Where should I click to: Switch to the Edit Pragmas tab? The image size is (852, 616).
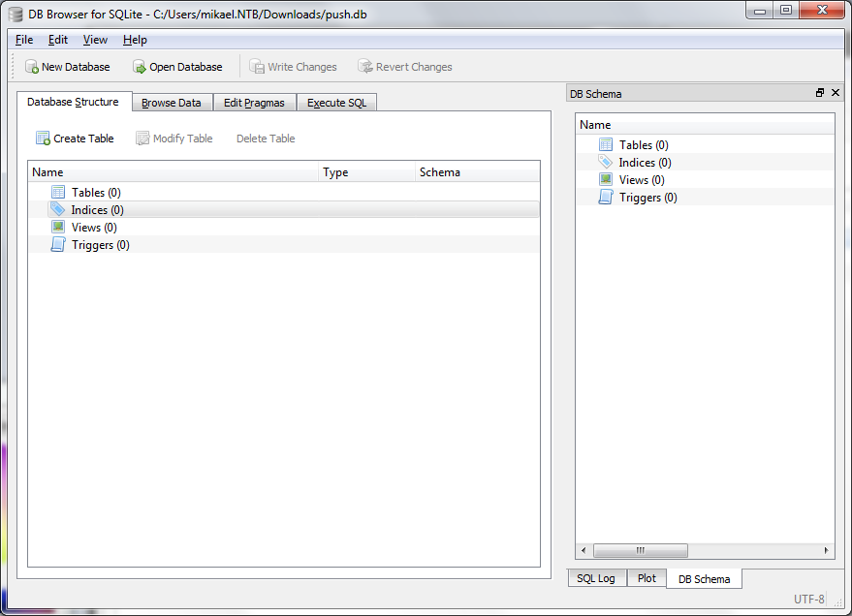point(254,103)
